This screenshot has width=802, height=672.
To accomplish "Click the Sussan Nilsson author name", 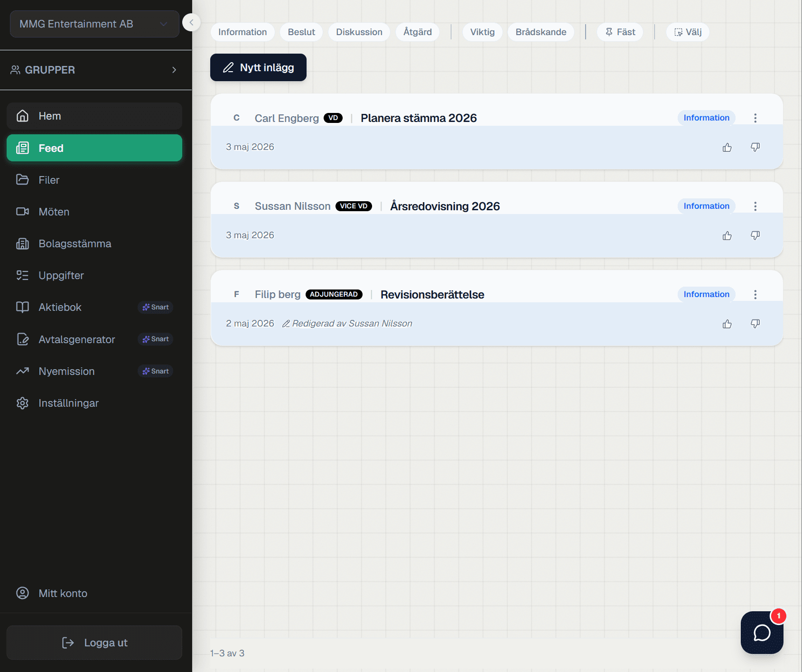I will coord(292,206).
